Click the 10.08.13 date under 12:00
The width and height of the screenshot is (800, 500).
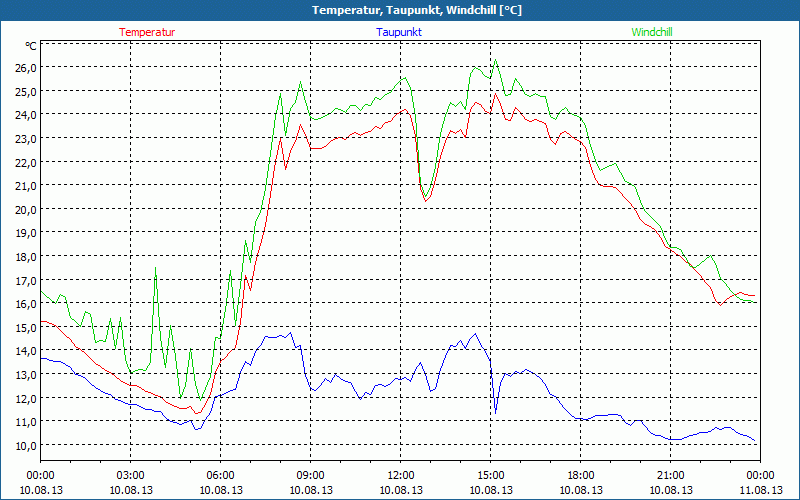point(401,490)
